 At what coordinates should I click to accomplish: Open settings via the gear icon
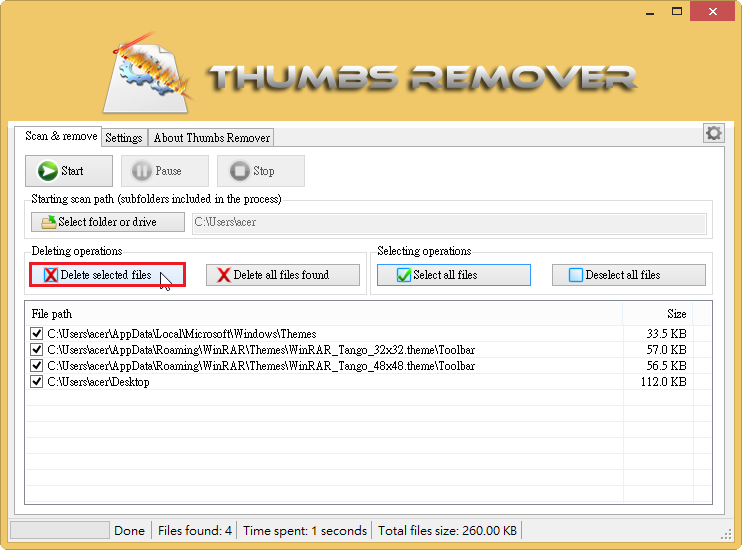(x=713, y=133)
